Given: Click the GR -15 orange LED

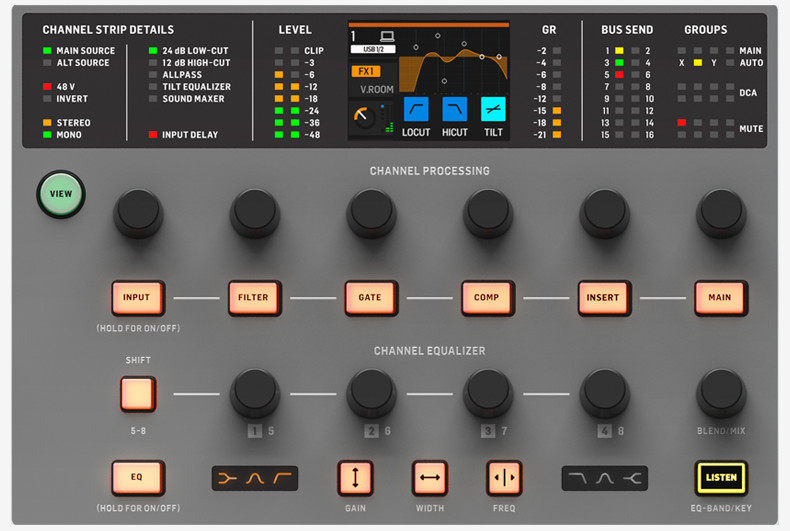Looking at the screenshot, I should coord(557,110).
